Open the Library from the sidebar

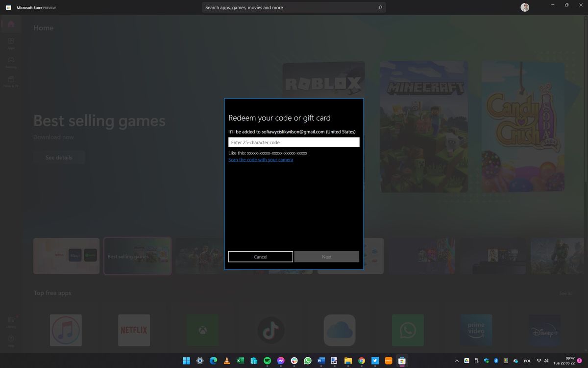pyautogui.click(x=10, y=320)
